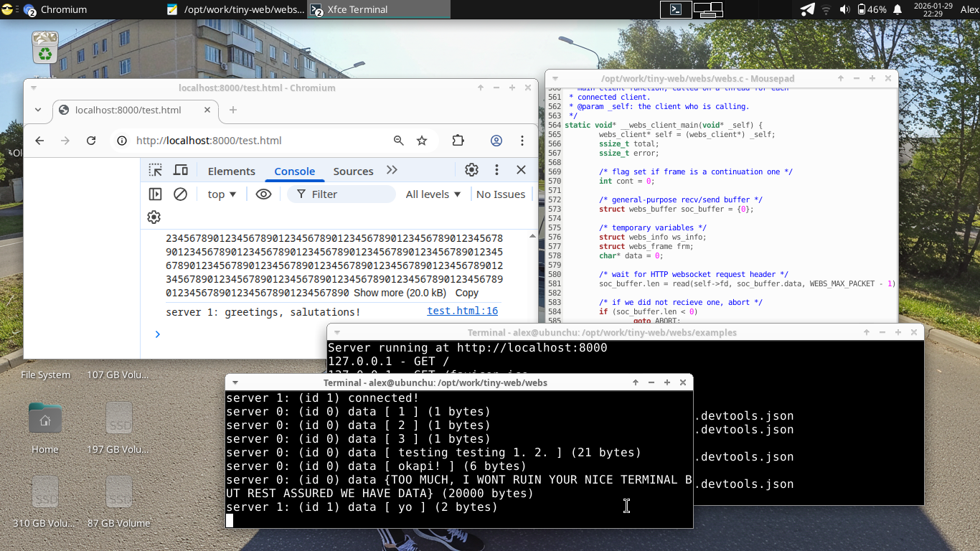The image size is (980, 551).
Task: Open a new Chromium tab
Action: (233, 110)
